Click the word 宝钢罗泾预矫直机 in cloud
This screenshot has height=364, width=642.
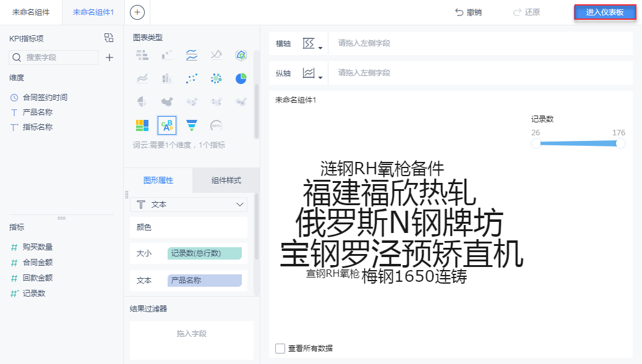click(401, 253)
